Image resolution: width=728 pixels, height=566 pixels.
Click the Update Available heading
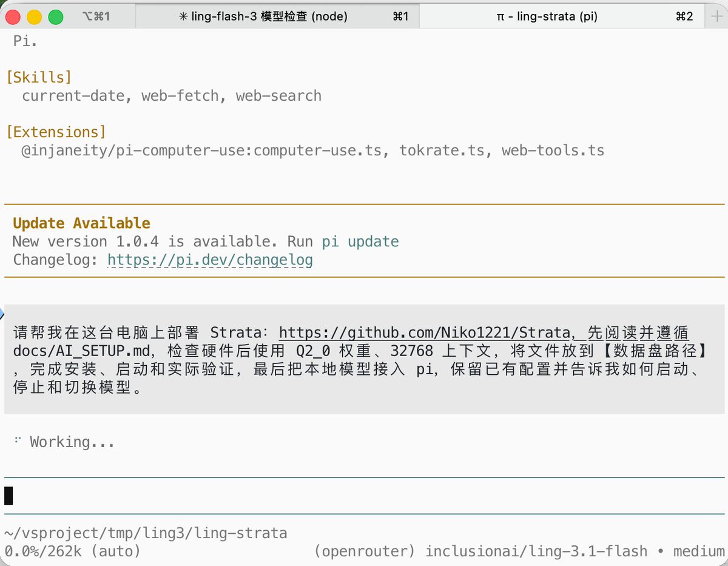pyautogui.click(x=81, y=223)
